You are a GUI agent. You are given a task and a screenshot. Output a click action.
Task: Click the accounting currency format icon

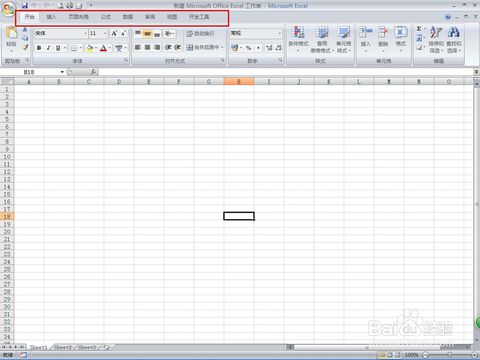pos(235,48)
